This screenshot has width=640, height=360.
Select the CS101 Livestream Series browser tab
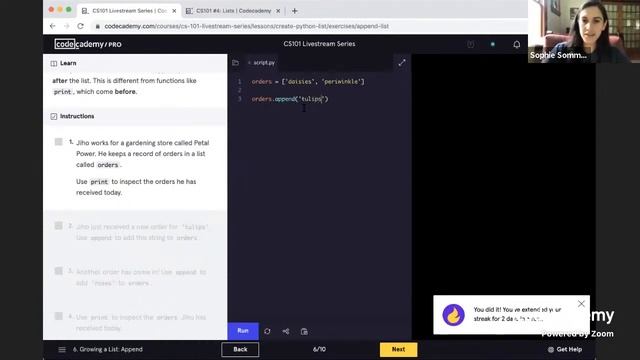point(129,11)
